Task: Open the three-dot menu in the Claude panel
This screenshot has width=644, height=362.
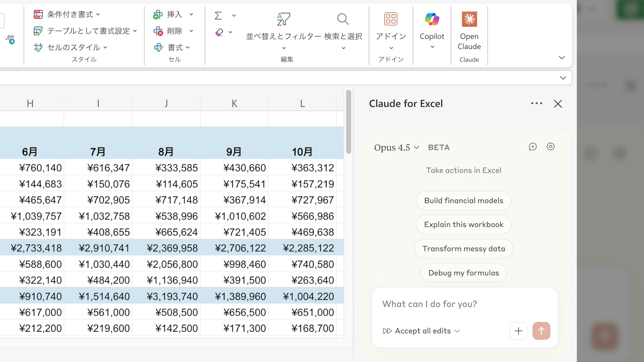Action: pos(536,103)
